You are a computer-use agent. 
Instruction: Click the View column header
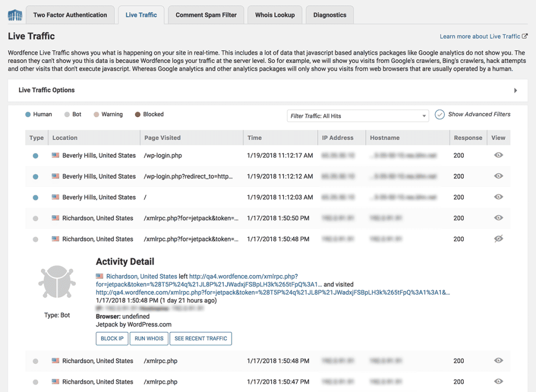point(498,138)
